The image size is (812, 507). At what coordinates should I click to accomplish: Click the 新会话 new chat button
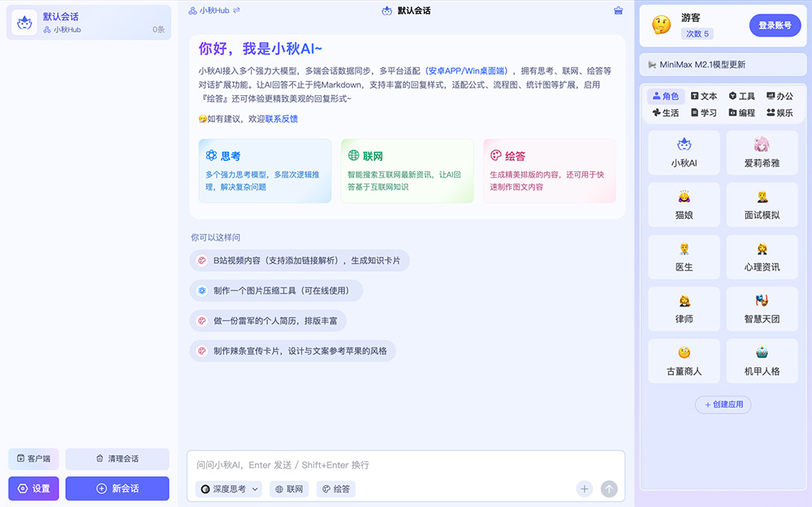(117, 488)
